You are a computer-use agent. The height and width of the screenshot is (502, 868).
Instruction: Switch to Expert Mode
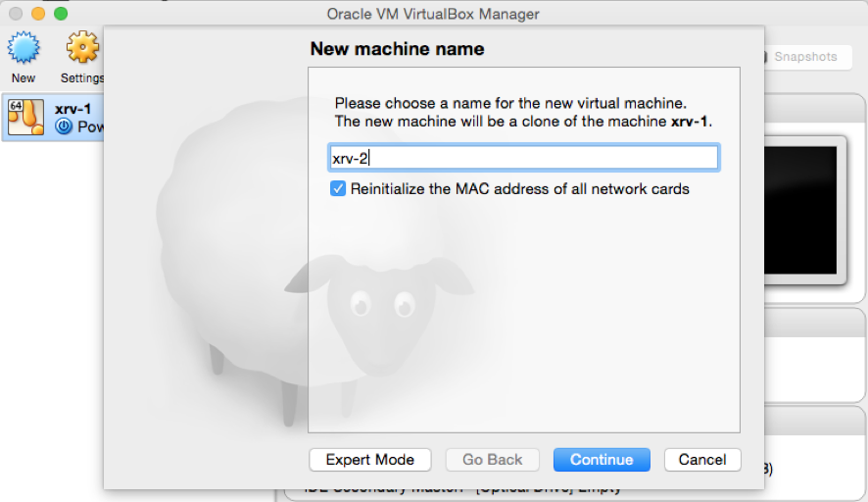pos(369,460)
